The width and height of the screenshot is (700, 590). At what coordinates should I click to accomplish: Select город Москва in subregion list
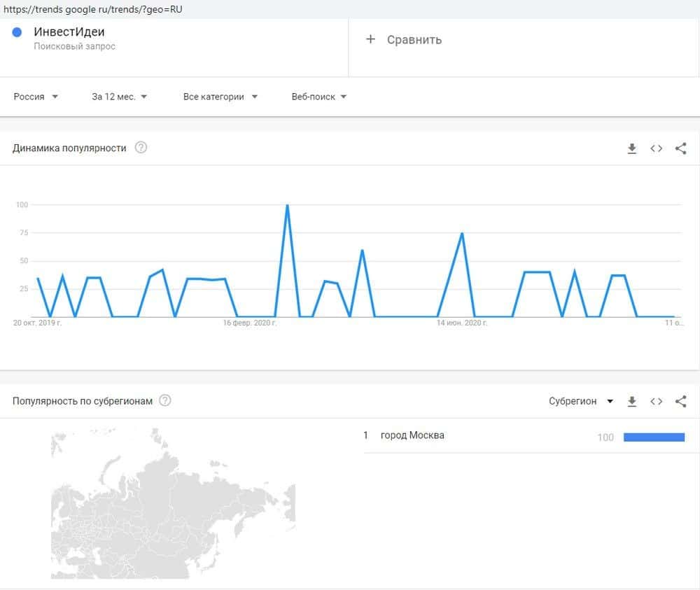[412, 435]
